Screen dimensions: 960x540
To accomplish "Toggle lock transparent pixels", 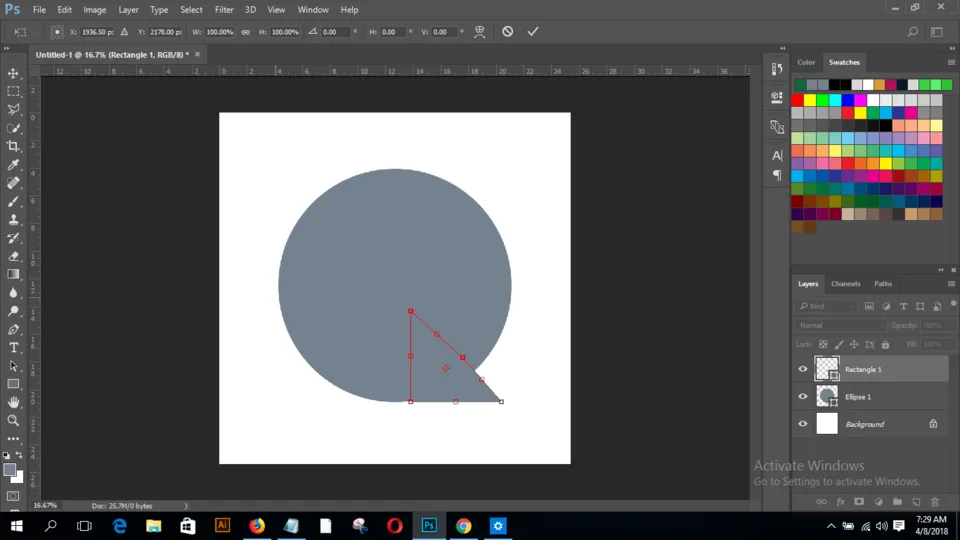I will (823, 345).
